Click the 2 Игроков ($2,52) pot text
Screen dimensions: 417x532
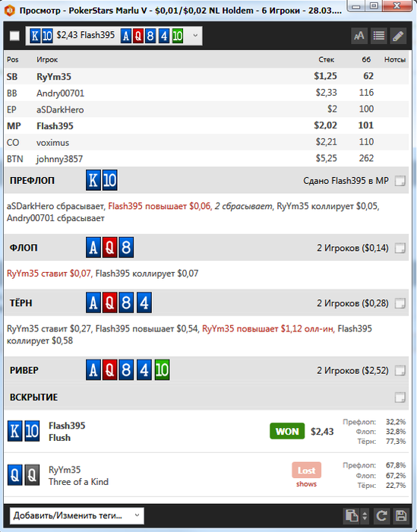point(352,371)
